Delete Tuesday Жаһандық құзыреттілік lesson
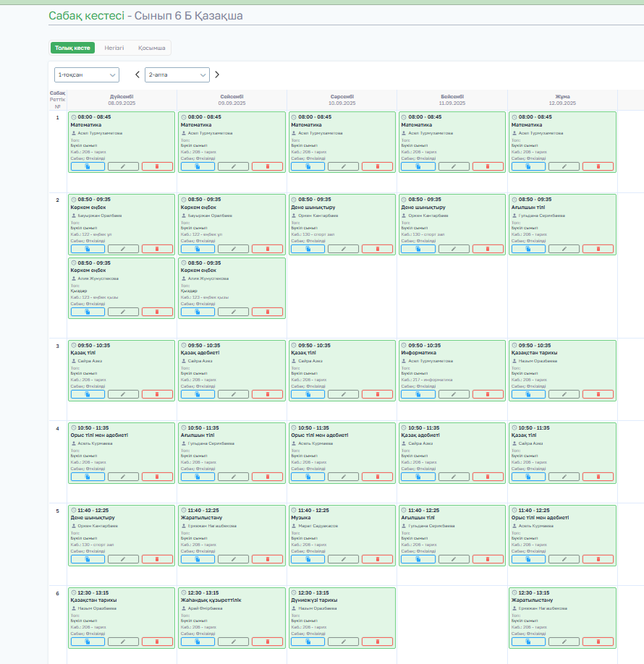This screenshot has width=644, height=664. click(267, 642)
